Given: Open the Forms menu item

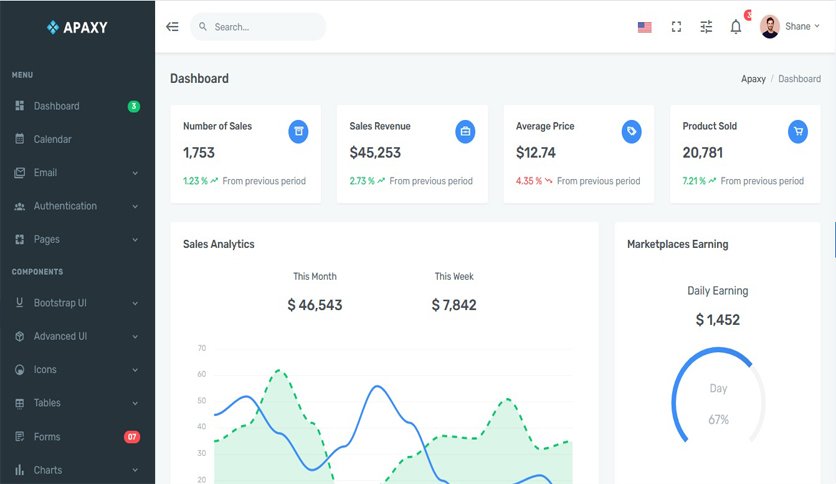Looking at the screenshot, I should (47, 437).
